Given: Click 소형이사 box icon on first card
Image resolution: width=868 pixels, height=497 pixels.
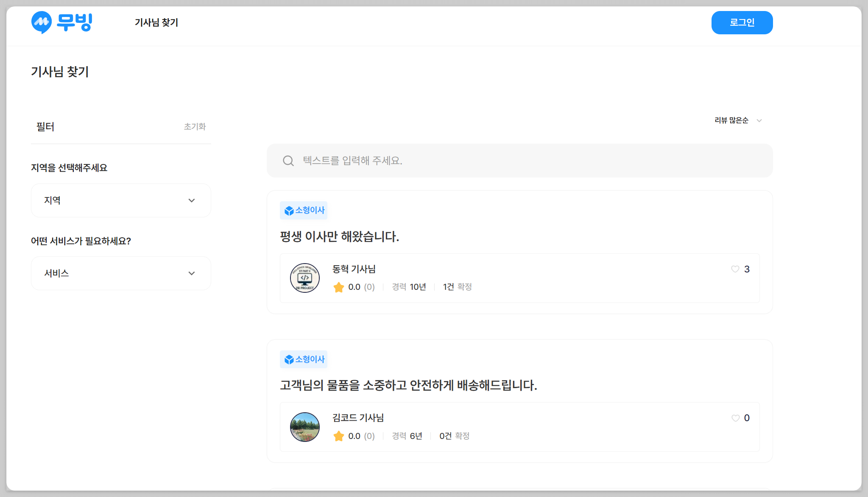Looking at the screenshot, I should [x=289, y=211].
